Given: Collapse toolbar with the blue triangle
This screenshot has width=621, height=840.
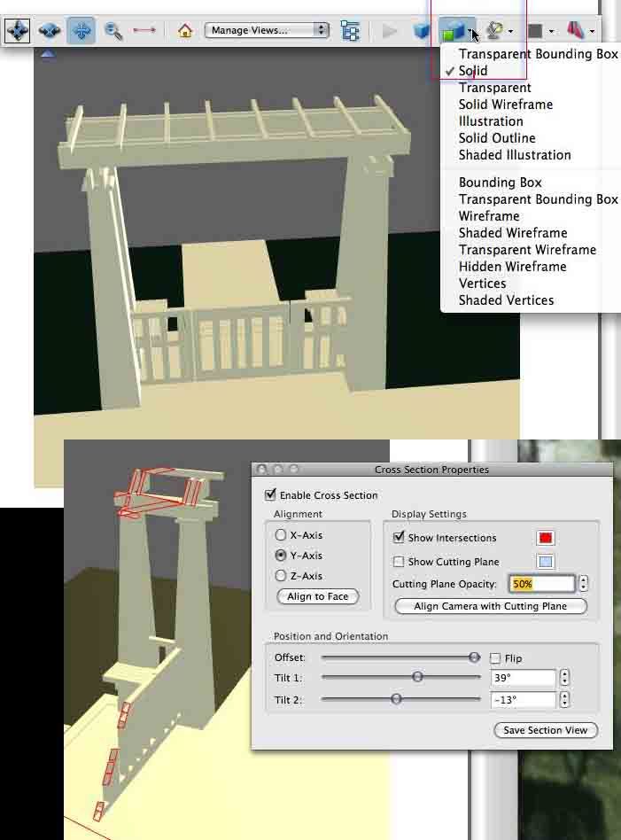Looking at the screenshot, I should [48, 53].
